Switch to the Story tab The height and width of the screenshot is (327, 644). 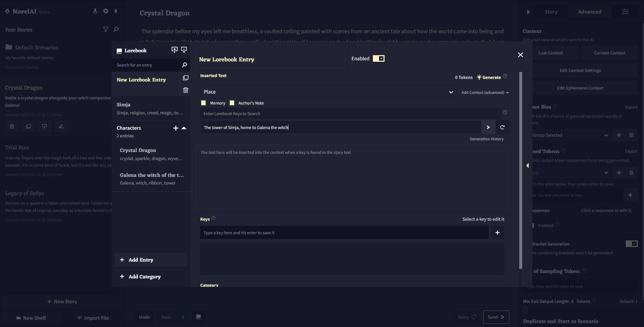551,12
